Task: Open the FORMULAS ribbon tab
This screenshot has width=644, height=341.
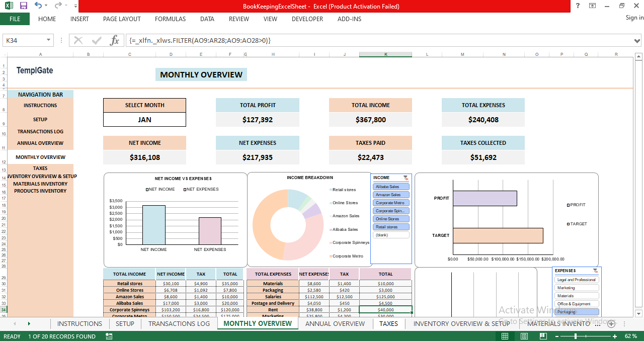Action: 170,19
